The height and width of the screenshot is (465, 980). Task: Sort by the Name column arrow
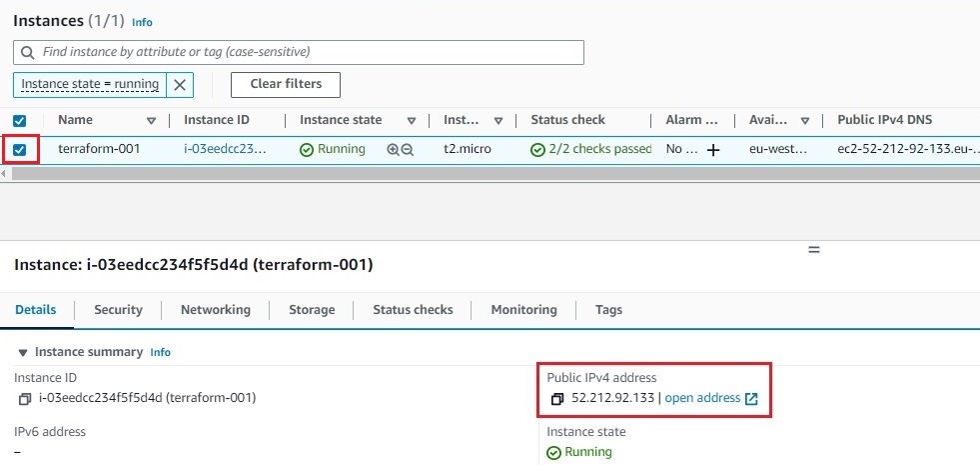(x=151, y=121)
